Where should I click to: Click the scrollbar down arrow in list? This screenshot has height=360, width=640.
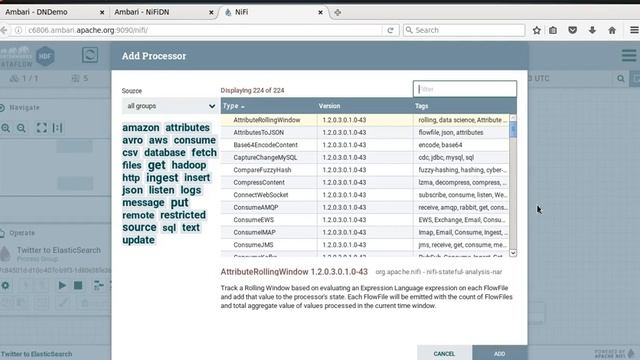pyautogui.click(x=513, y=253)
